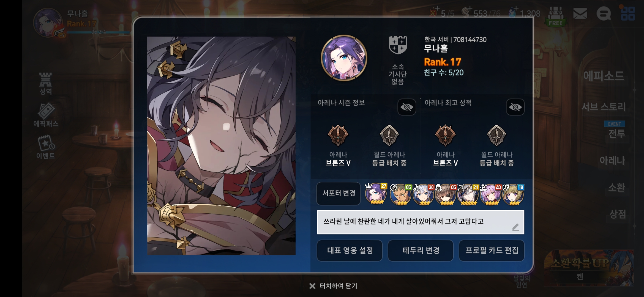Viewport: 644px width, 297px height.
Task: Edit the profile message with pencil icon
Action: point(515,227)
